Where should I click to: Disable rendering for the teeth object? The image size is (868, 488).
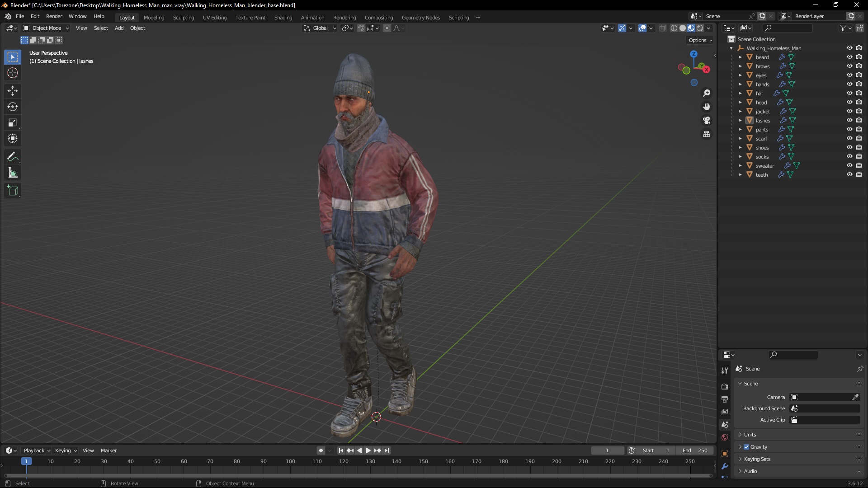tap(859, 175)
